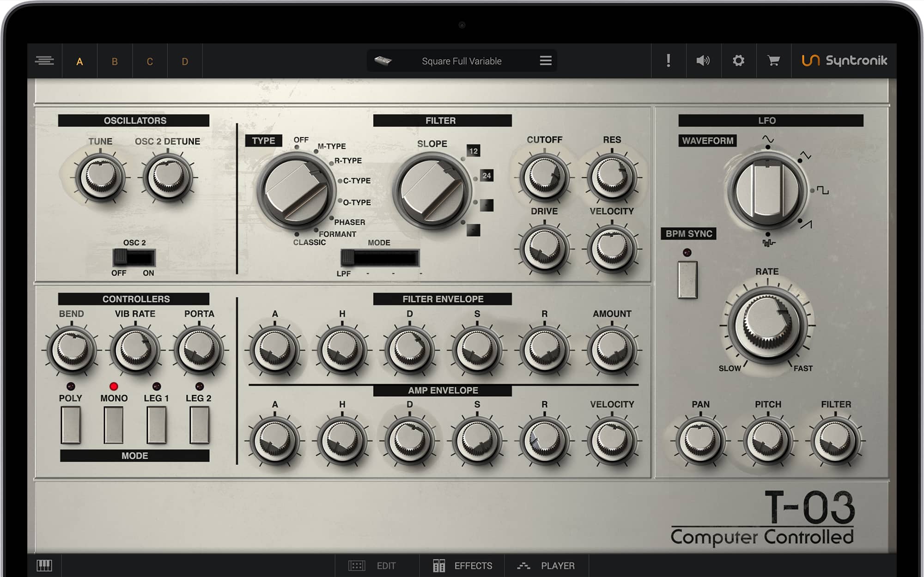
Task: Select the PHASER filter label
Action: 349,222
